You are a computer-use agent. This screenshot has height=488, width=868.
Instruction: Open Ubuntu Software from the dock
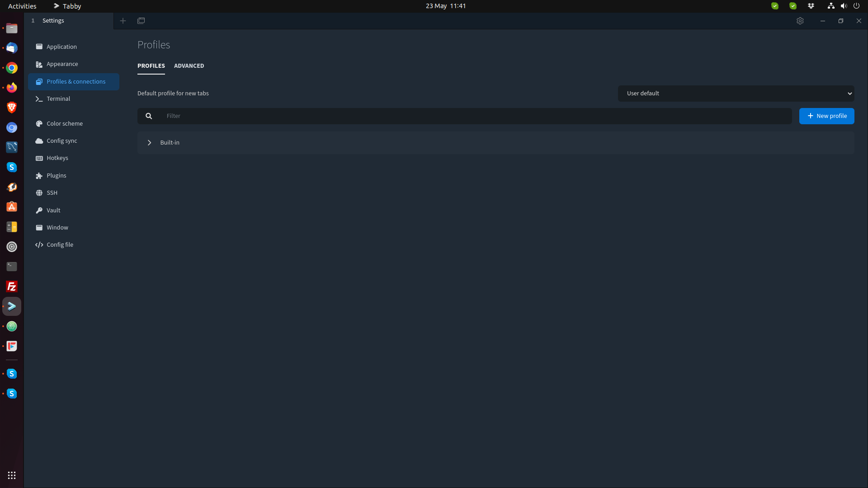click(x=12, y=207)
